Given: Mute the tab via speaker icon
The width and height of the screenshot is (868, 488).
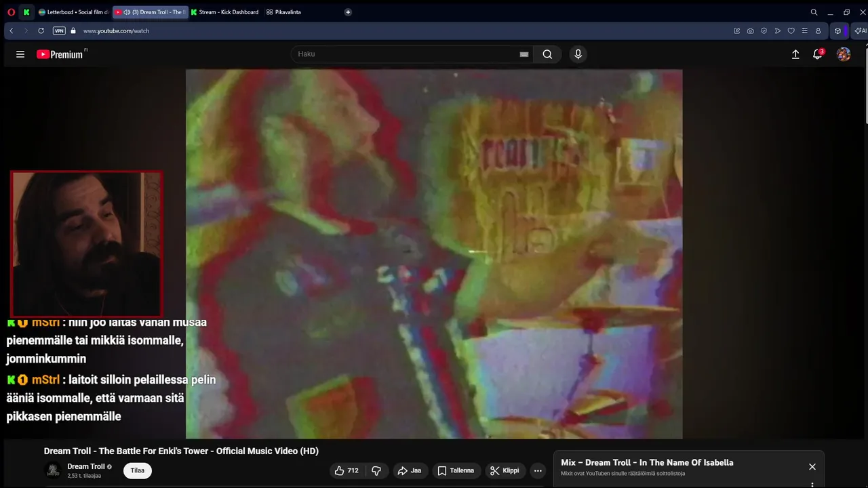Looking at the screenshot, I should click(127, 12).
